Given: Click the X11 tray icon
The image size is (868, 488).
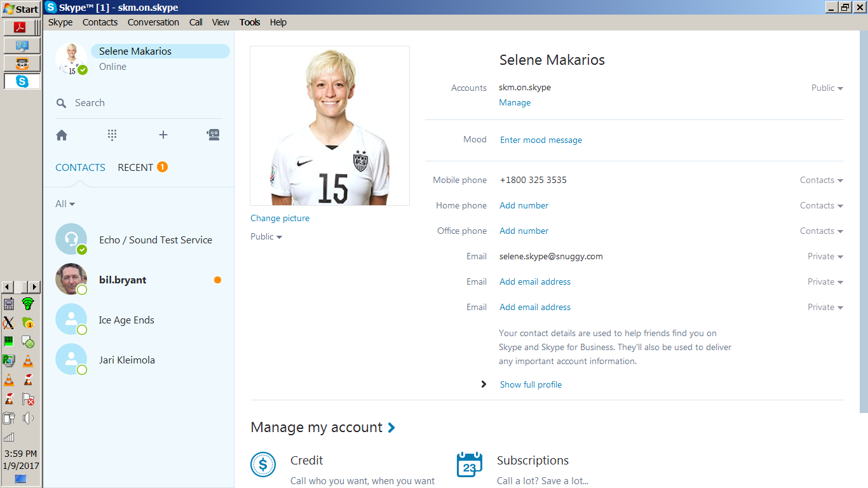Looking at the screenshot, I should [8, 323].
